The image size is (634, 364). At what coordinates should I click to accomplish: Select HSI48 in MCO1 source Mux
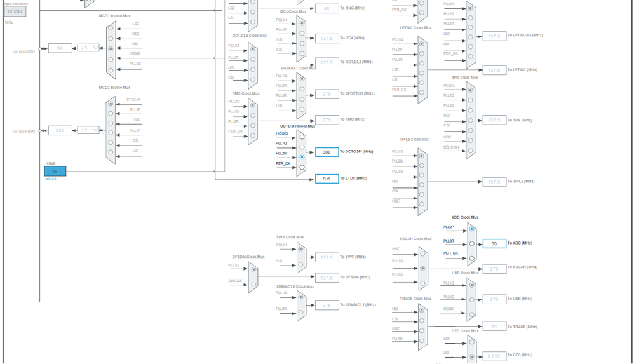pos(111,60)
